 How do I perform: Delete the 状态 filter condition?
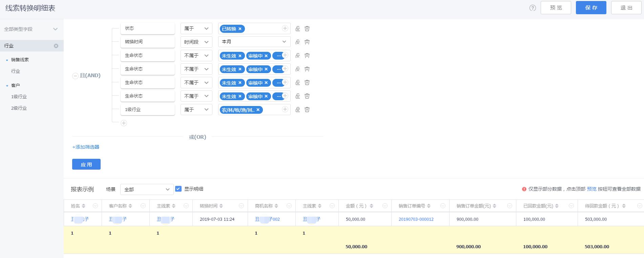coord(307,28)
